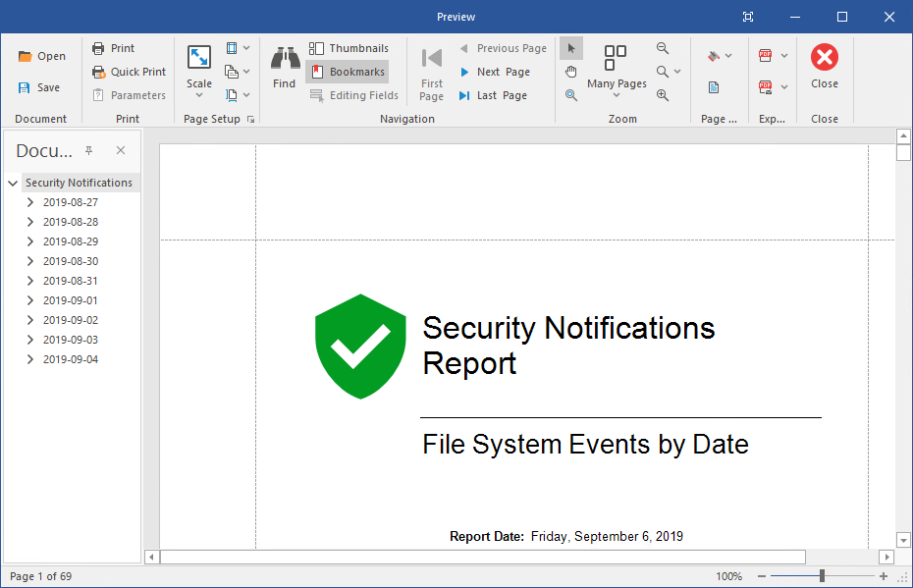
Task: Open the Scale options
Action: pos(199,73)
